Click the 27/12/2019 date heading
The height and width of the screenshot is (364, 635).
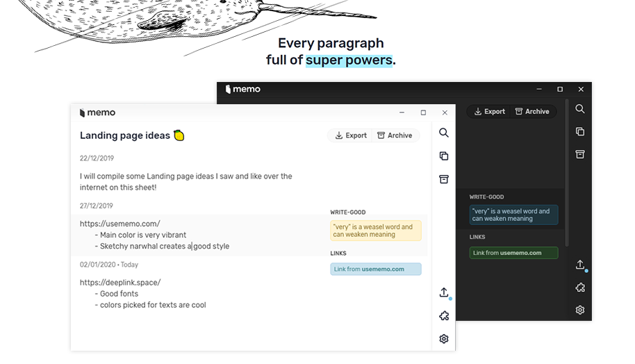coord(97,206)
